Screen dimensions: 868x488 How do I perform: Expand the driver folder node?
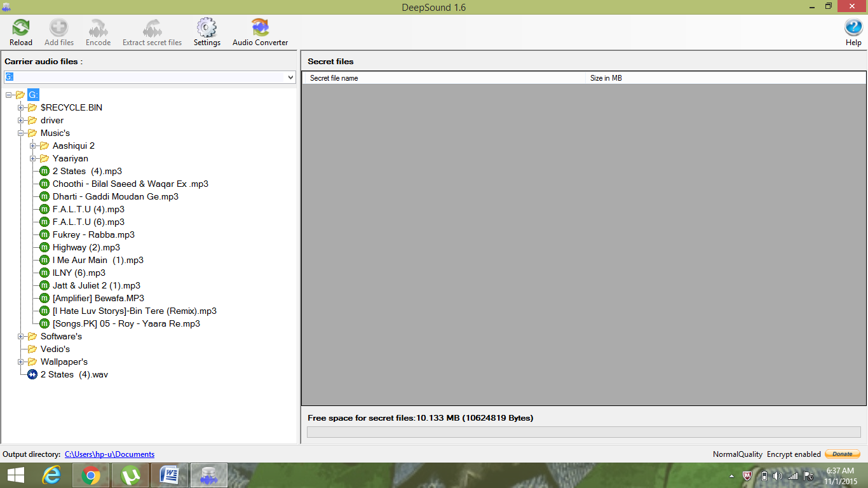(20, 120)
